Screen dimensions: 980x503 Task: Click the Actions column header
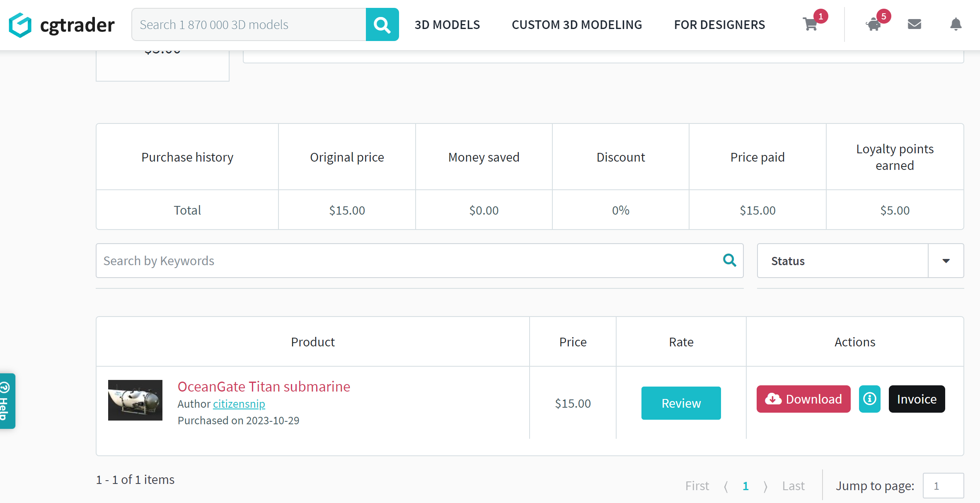coord(855,342)
